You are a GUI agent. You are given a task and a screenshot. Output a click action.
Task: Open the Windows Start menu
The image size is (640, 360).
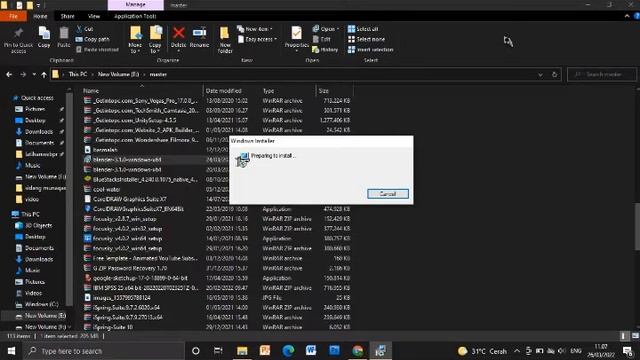(11, 351)
